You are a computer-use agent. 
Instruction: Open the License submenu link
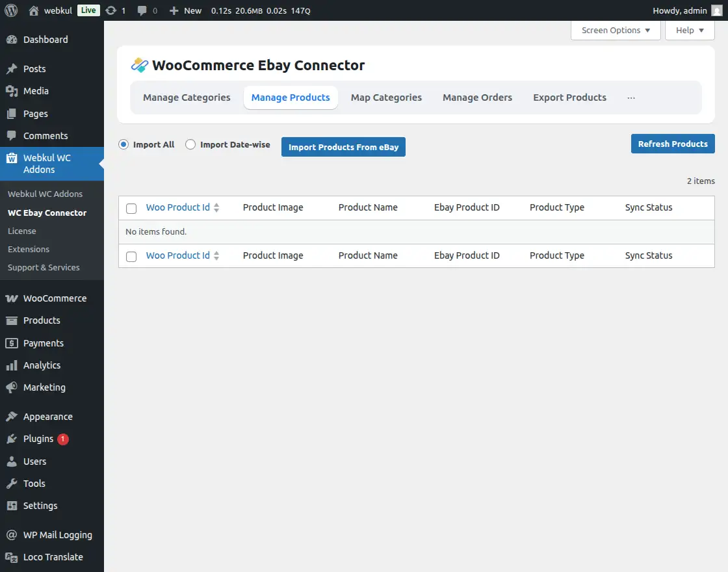tap(22, 231)
